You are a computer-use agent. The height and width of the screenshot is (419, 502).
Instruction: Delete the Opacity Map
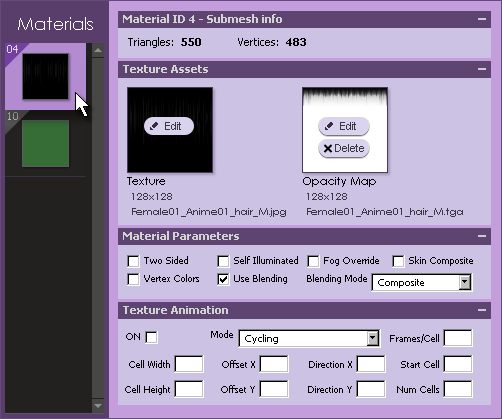pos(344,148)
